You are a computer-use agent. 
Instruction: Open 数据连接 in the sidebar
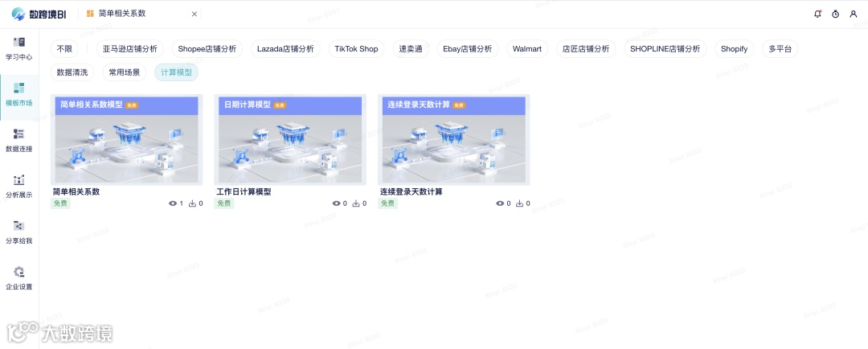(x=18, y=141)
